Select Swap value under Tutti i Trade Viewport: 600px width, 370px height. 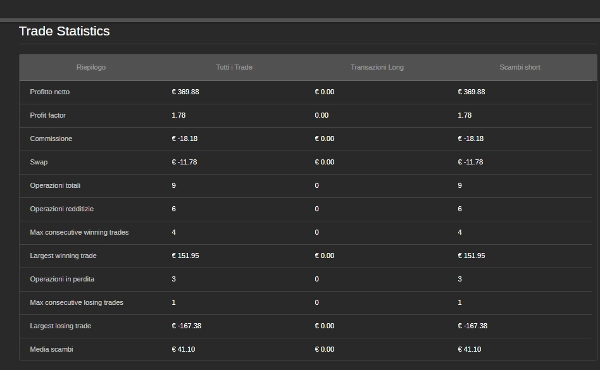(184, 162)
